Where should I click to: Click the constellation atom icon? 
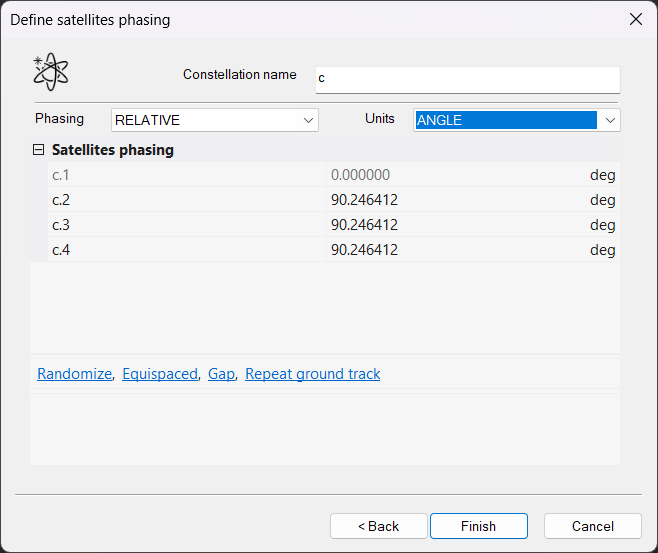tap(50, 71)
